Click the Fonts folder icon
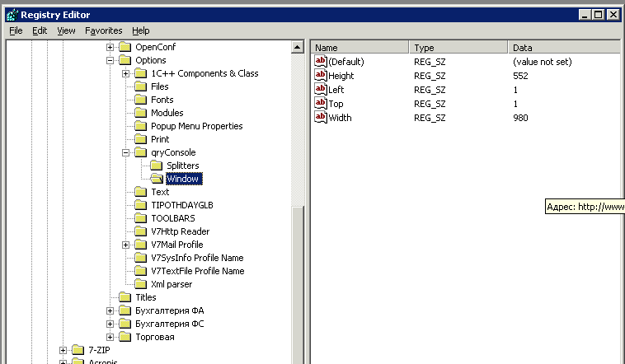The width and height of the screenshot is (625, 364). tap(140, 100)
